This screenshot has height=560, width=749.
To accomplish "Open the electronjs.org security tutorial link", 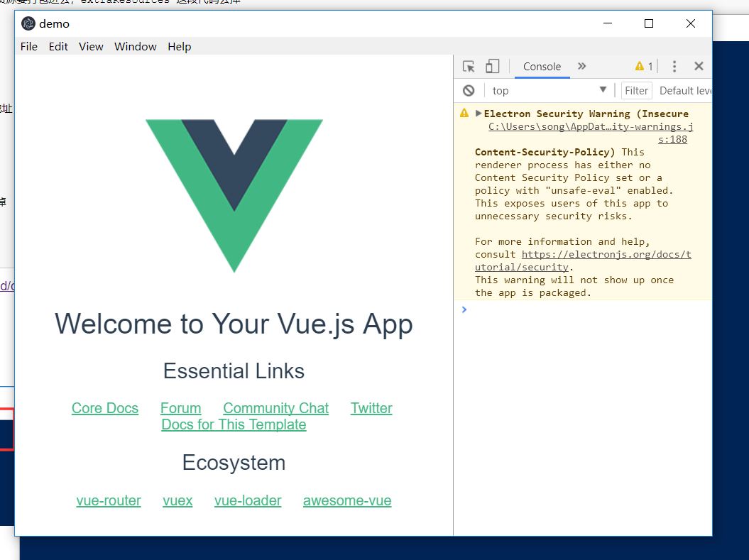I will 583,260.
